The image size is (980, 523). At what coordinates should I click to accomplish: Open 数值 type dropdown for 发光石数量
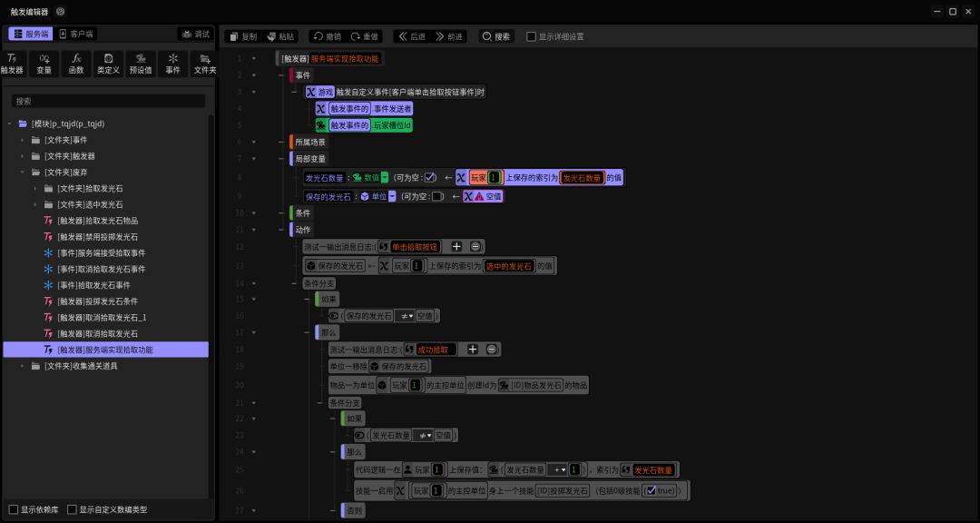pyautogui.click(x=385, y=178)
